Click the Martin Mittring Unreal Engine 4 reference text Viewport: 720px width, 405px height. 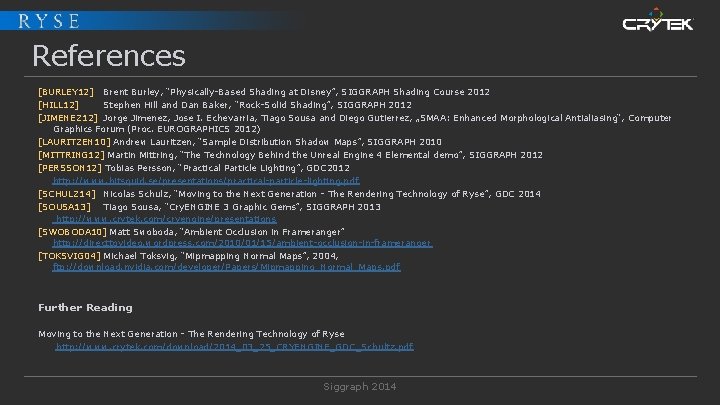click(325, 155)
